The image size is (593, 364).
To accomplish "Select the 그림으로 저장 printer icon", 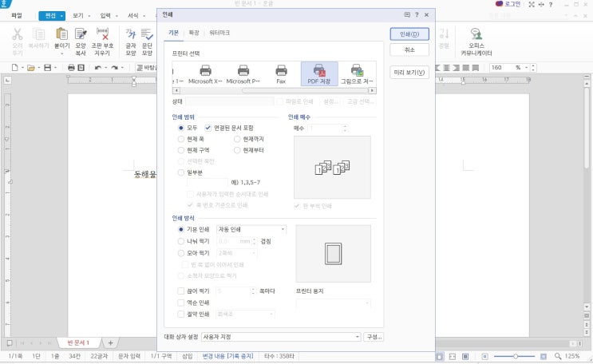I will 357,74.
